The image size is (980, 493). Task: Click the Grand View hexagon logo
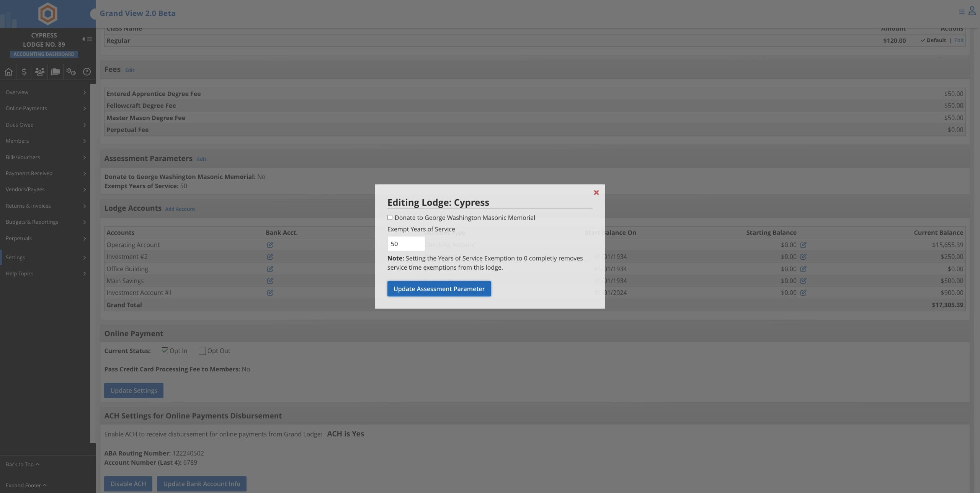47,13
